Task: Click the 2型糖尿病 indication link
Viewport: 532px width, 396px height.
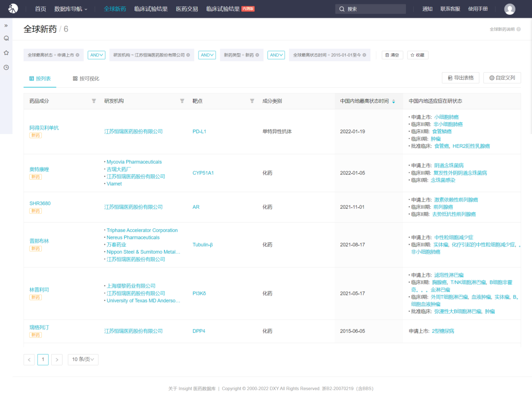Action: pyautogui.click(x=443, y=331)
